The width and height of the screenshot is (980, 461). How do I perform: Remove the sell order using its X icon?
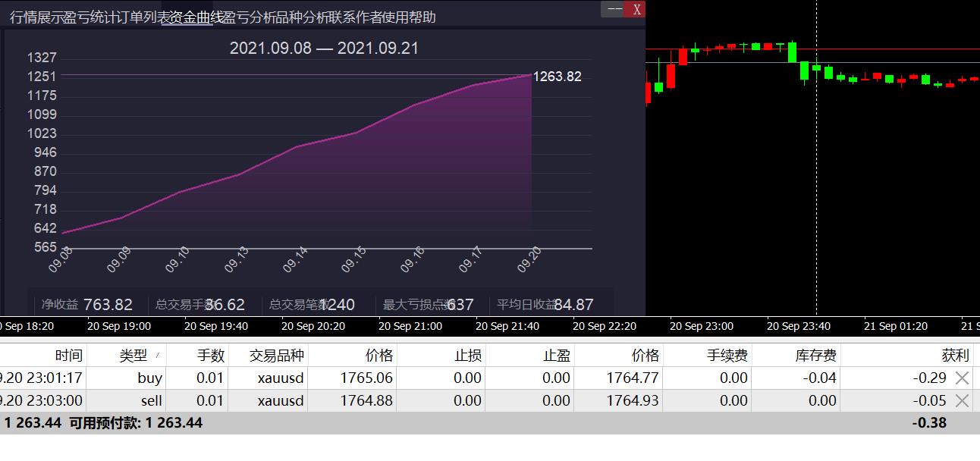coord(963,400)
